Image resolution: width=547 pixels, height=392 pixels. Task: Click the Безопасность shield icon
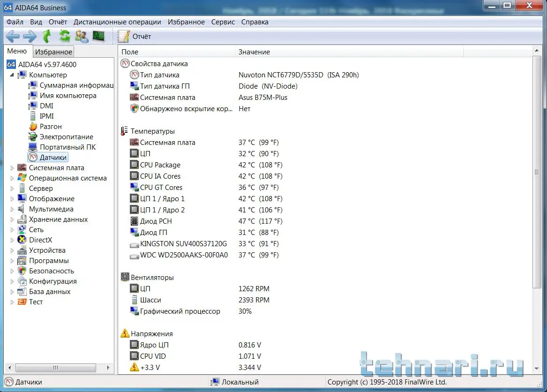click(x=22, y=271)
